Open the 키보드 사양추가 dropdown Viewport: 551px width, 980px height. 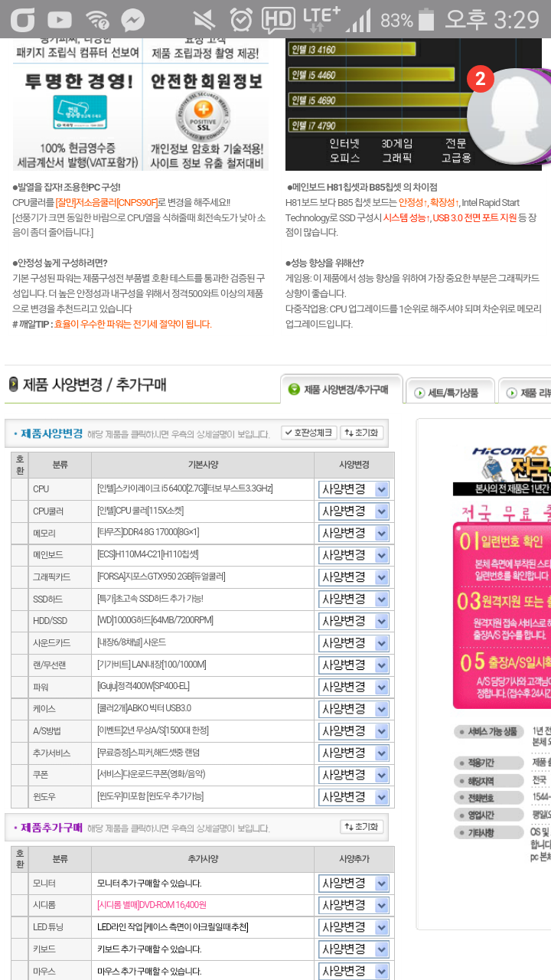pyautogui.click(x=354, y=950)
